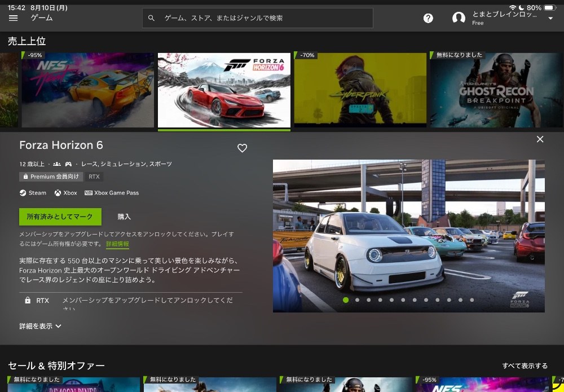Image resolution: width=564 pixels, height=392 pixels.
Task: Focus the game search input field
Action: tap(258, 18)
